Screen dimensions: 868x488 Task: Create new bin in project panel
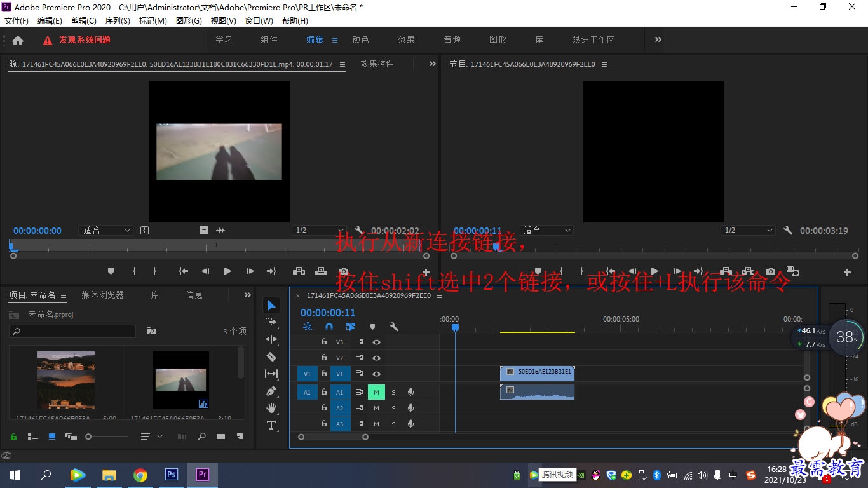220,437
